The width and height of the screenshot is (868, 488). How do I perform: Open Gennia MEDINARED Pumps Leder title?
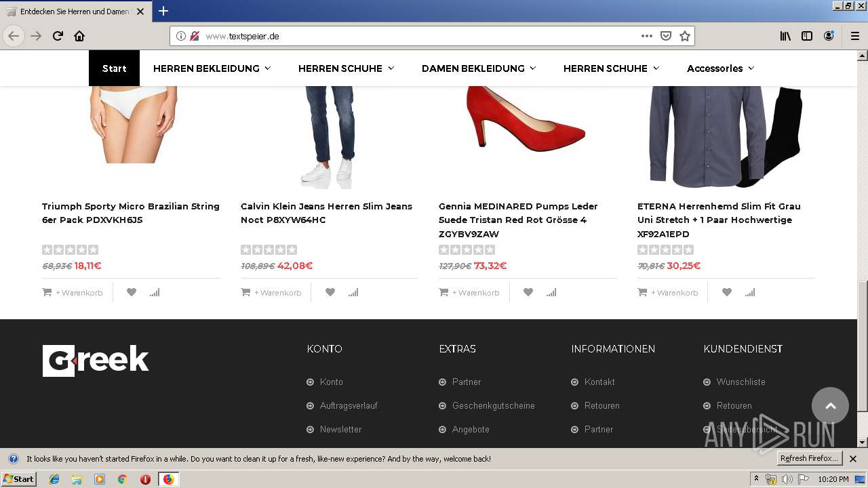click(518, 220)
